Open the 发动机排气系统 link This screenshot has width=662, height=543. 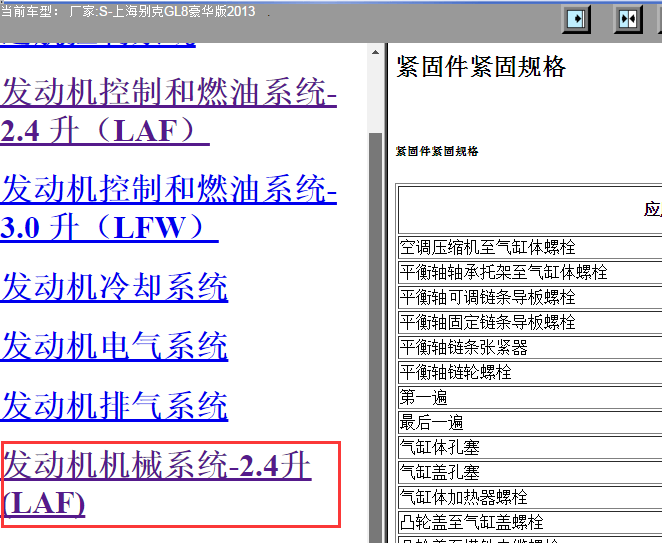[x=114, y=405]
